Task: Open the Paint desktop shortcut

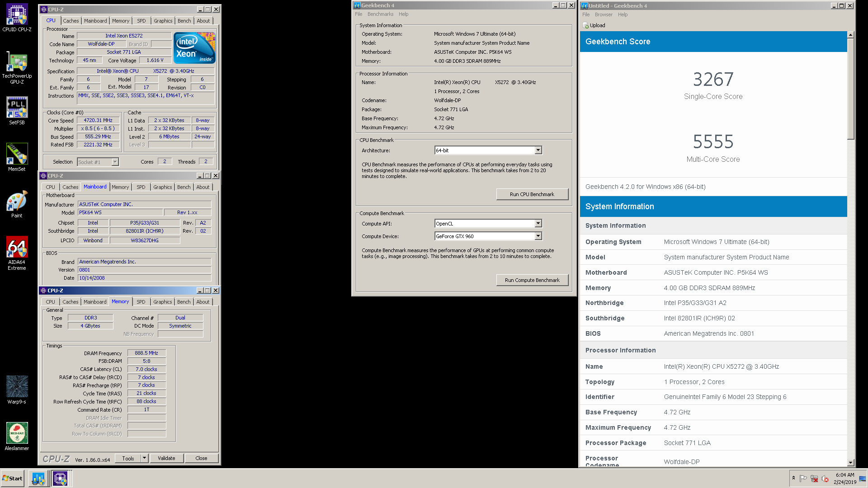Action: 17,204
